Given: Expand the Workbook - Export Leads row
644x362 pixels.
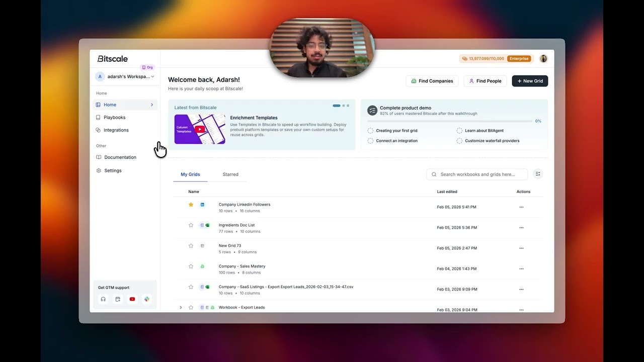Looking at the screenshot, I should pyautogui.click(x=181, y=308).
